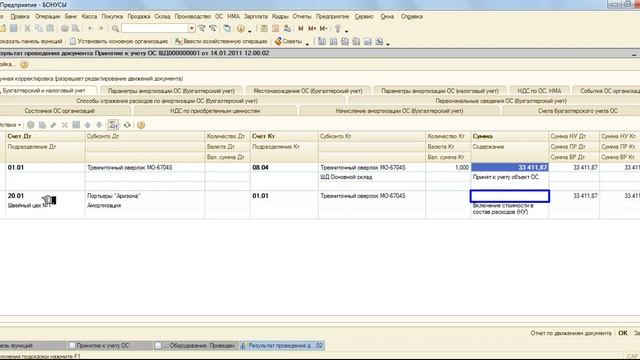The image size is (640, 360).
Task: Switch to Оборудование: Проведен window tab
Action: click(x=196, y=345)
